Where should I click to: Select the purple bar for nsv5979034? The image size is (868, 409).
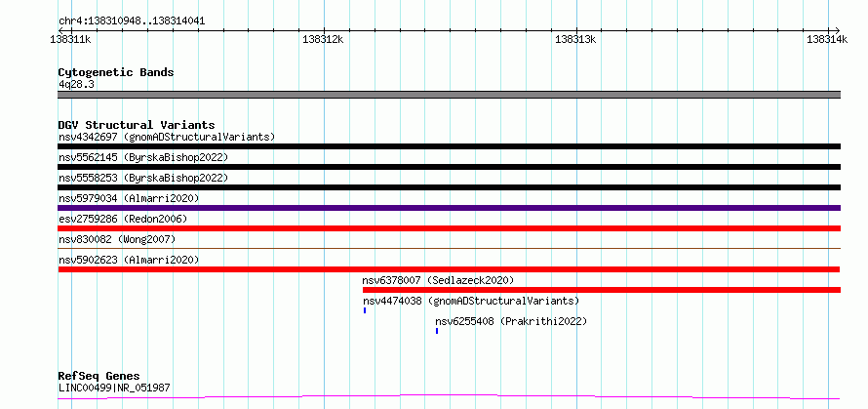(449, 208)
